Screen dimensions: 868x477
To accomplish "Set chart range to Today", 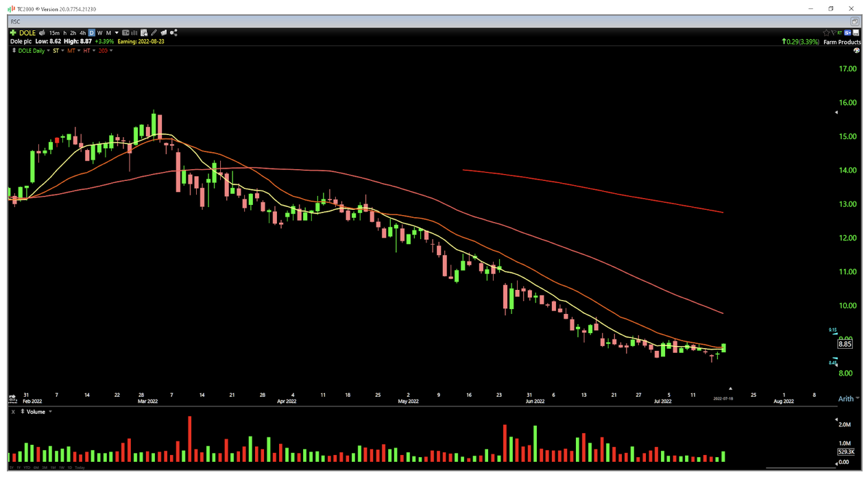I will 80,467.
